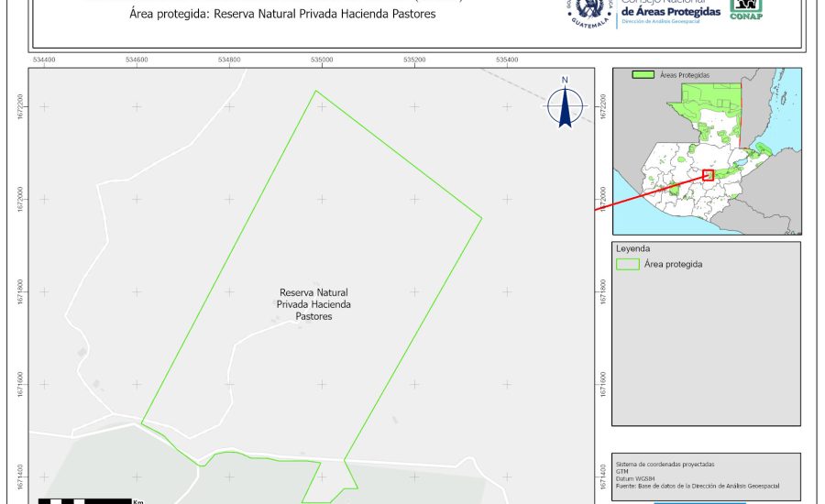This screenshot has height=504, width=825.
Task: Select the green Área protegida legend symbol
Action: tap(628, 264)
